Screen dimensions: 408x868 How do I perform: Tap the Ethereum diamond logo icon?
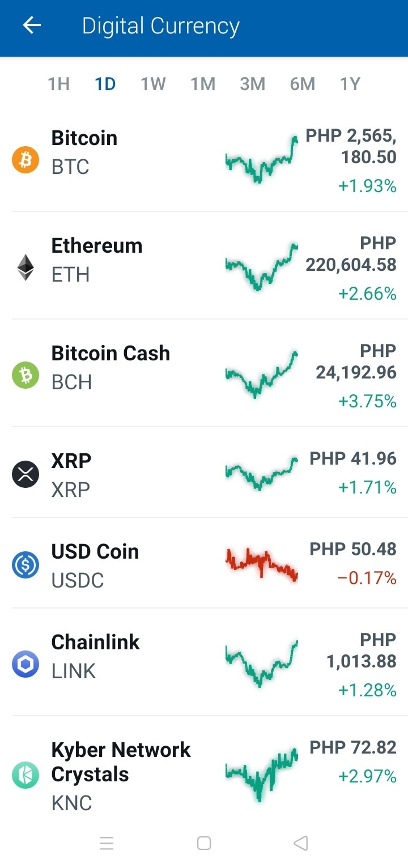click(x=25, y=267)
